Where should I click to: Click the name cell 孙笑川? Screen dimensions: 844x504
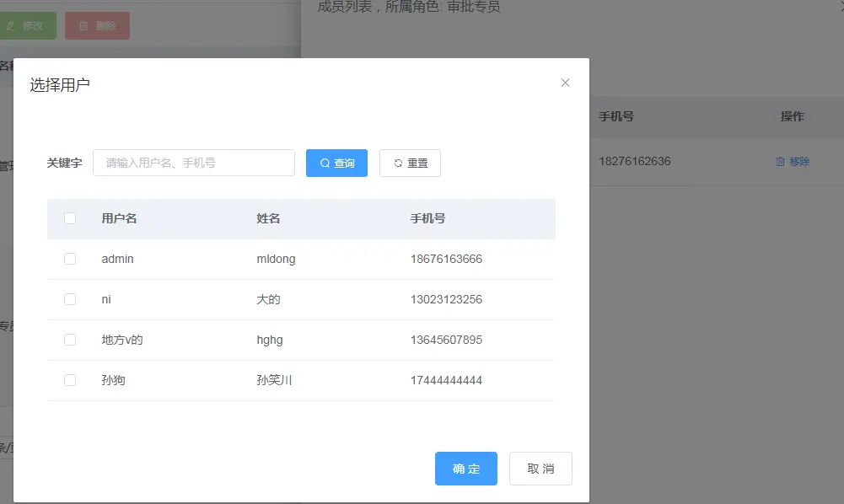tap(274, 380)
